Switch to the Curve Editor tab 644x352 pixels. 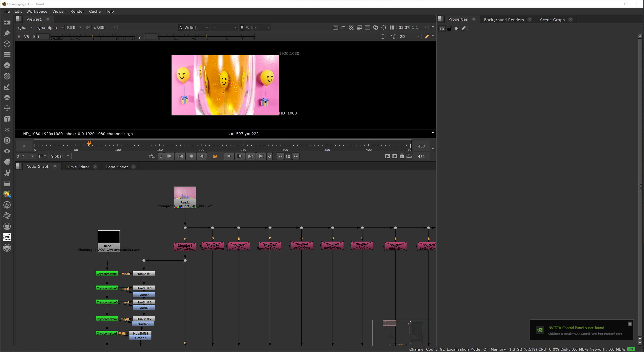(x=77, y=167)
